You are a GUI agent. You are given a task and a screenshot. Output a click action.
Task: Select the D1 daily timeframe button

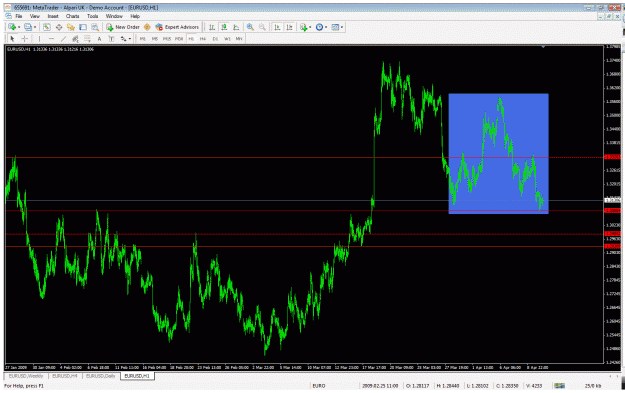click(215, 39)
